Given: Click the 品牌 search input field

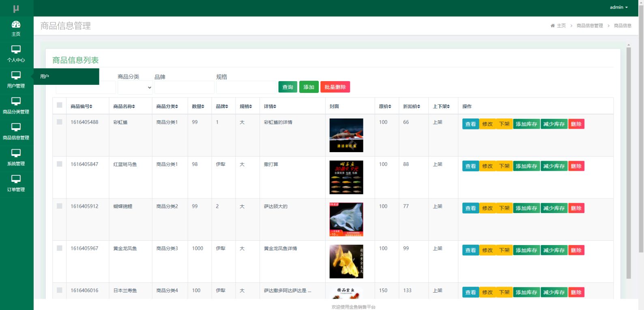Looking at the screenshot, I should pyautogui.click(x=184, y=87).
